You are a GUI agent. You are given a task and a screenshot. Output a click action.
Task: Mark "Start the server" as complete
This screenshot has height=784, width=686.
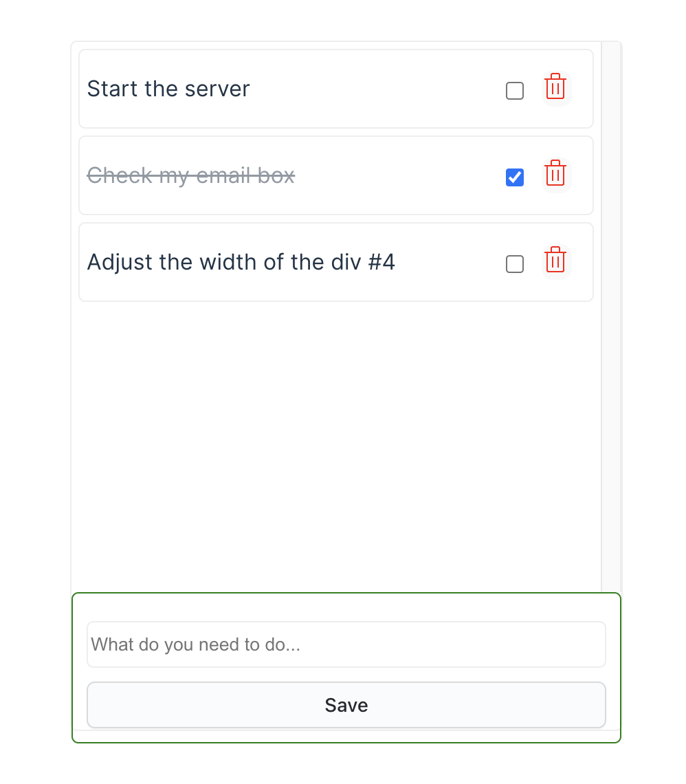(515, 91)
